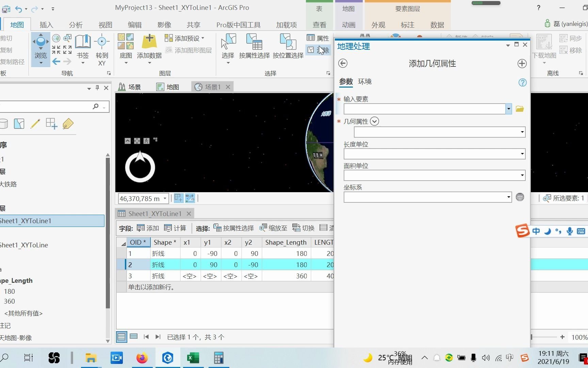
Task: Open geoprocessing pane options dropdown arrow
Action: point(508,45)
